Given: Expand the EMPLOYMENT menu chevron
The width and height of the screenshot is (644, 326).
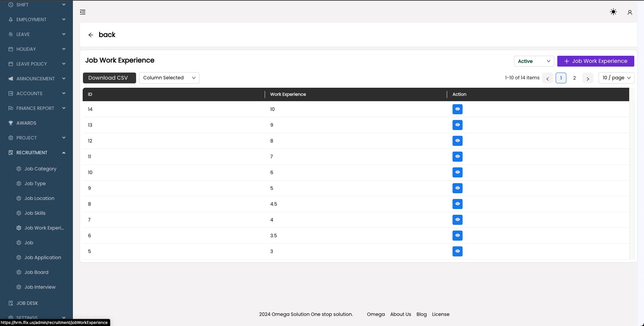Looking at the screenshot, I should pos(64,19).
